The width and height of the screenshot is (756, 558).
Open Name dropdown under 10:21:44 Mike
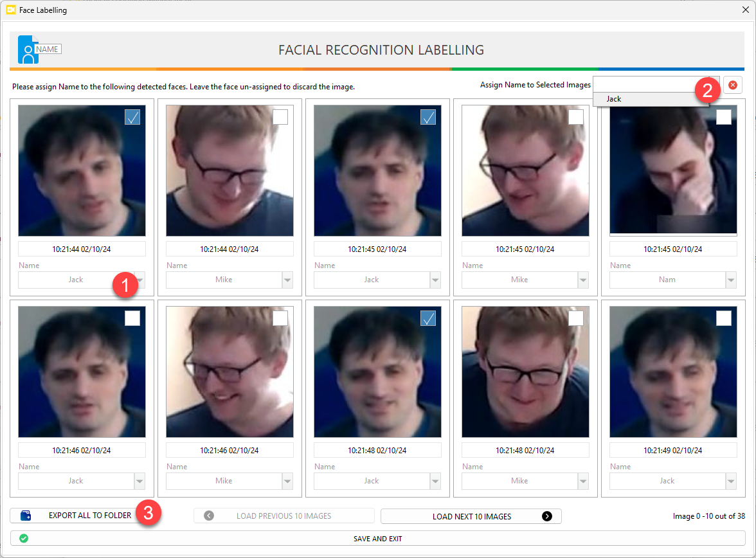click(288, 280)
